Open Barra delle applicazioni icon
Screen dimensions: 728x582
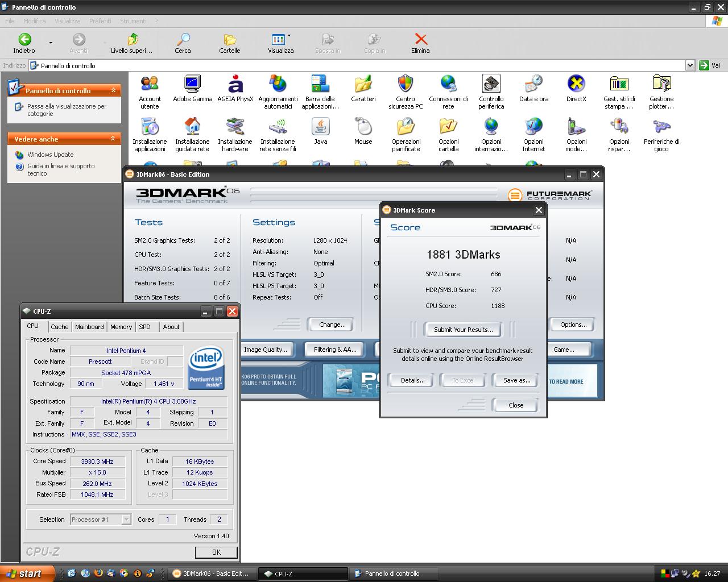point(320,92)
